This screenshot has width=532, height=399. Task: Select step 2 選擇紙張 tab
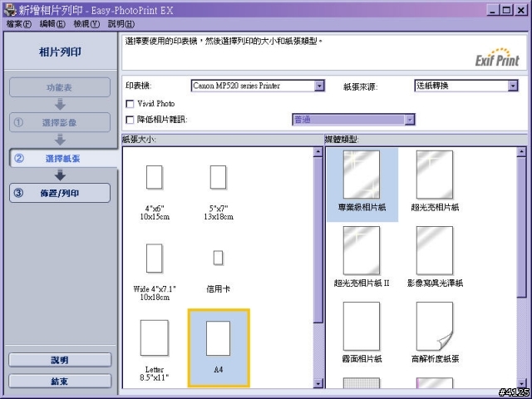pyautogui.click(x=63, y=159)
